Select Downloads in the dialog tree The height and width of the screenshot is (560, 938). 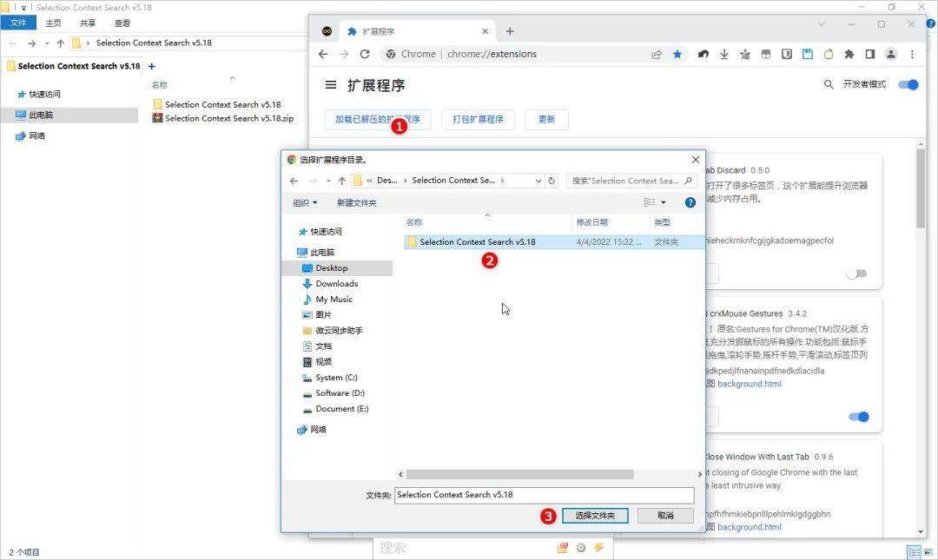tap(337, 284)
